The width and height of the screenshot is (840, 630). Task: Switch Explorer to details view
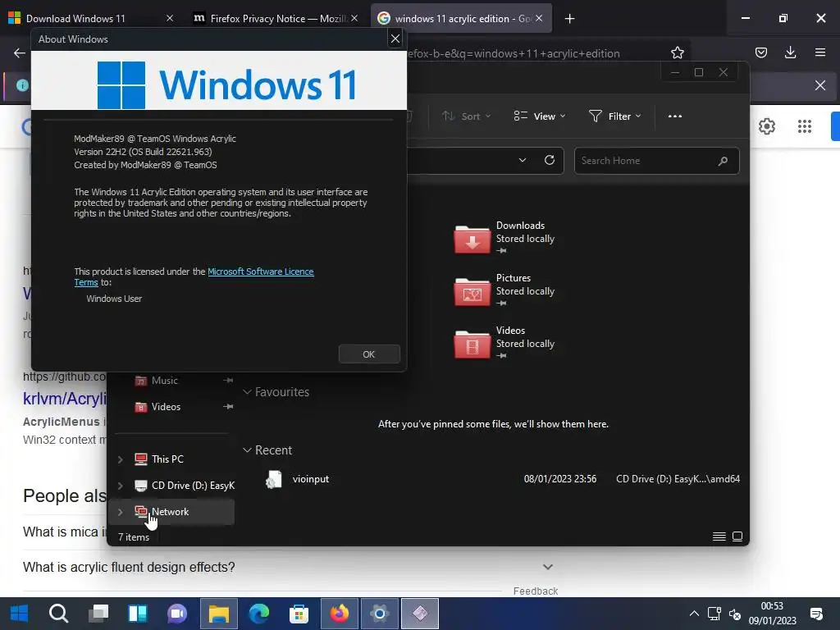click(x=719, y=536)
